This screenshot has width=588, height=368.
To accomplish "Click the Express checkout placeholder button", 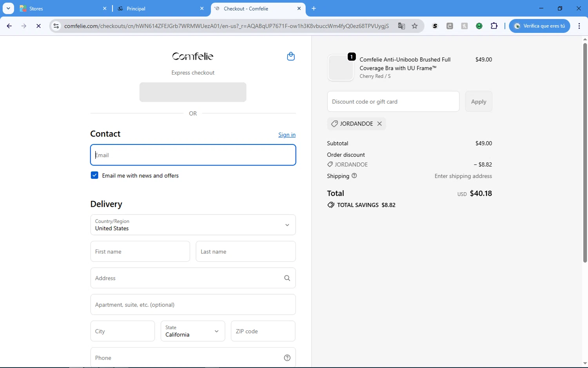I will coord(193,92).
